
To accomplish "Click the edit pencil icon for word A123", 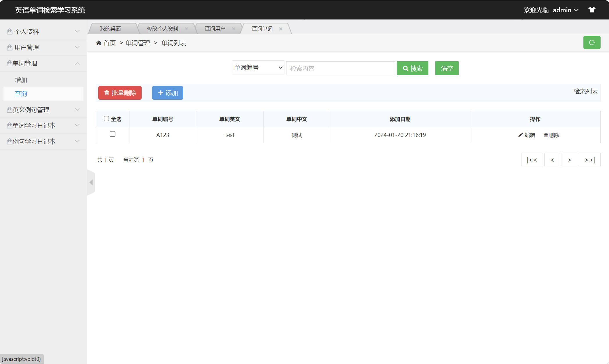I will tap(520, 135).
